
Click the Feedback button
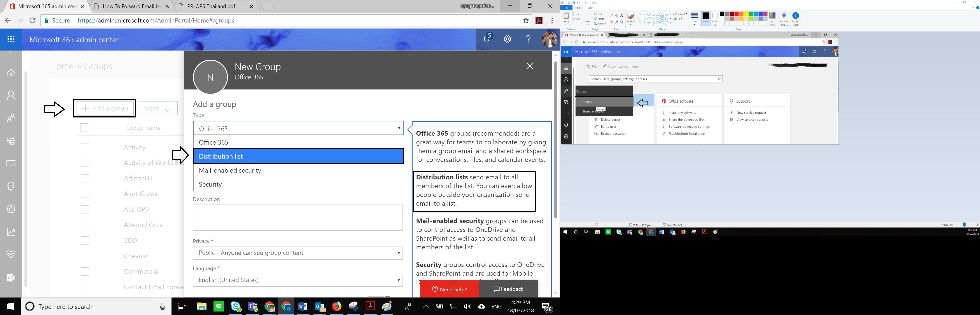pos(508,289)
